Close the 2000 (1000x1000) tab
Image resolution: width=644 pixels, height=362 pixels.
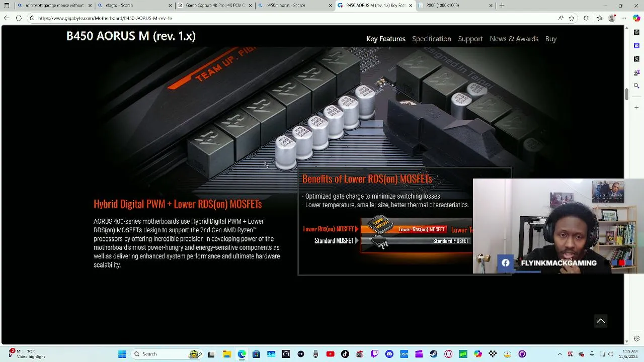[491, 6]
